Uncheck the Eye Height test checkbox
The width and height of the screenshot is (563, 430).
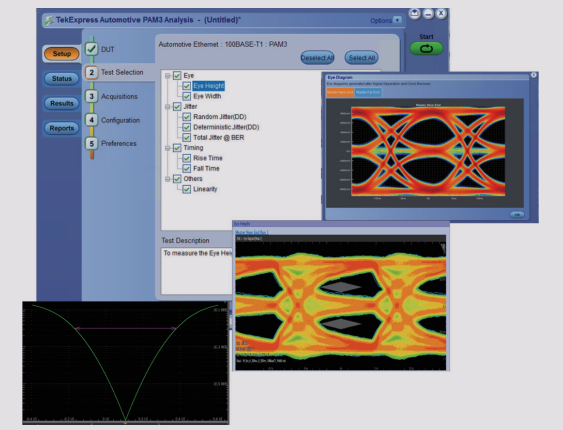click(x=186, y=86)
